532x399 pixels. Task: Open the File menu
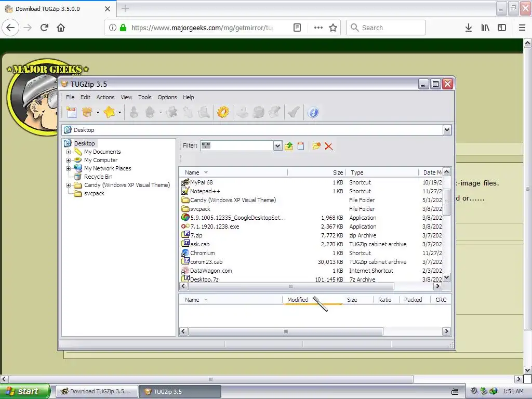click(70, 97)
